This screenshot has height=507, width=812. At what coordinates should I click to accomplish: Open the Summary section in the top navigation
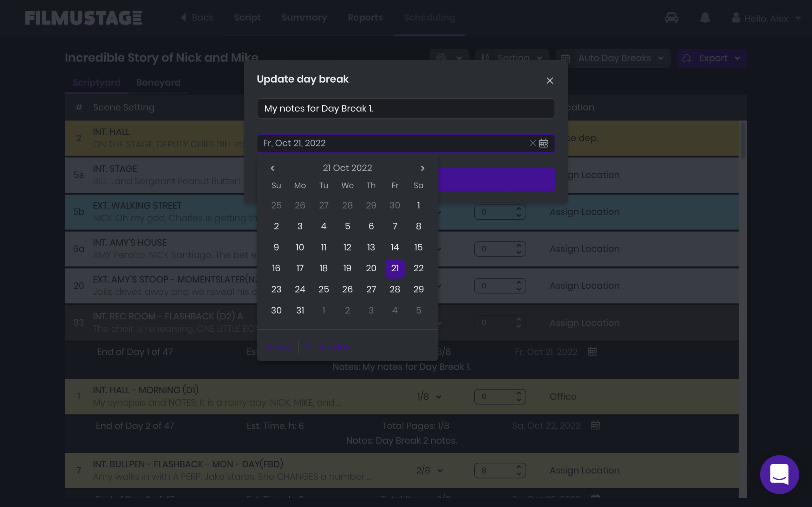click(304, 17)
